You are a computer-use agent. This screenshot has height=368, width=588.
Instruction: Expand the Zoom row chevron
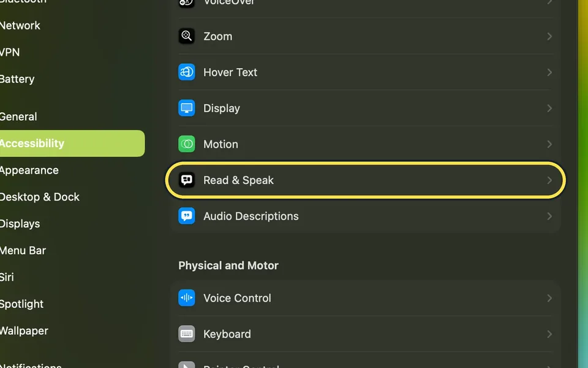click(x=549, y=36)
